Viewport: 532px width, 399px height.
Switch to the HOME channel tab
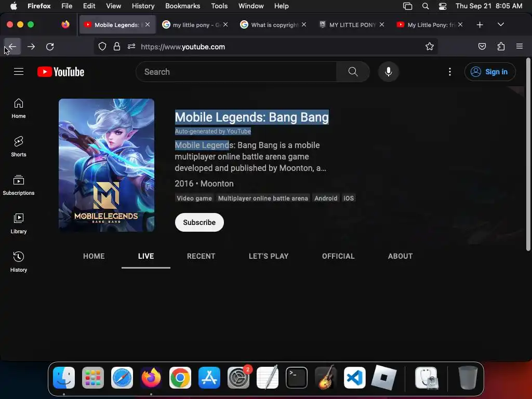click(94, 256)
